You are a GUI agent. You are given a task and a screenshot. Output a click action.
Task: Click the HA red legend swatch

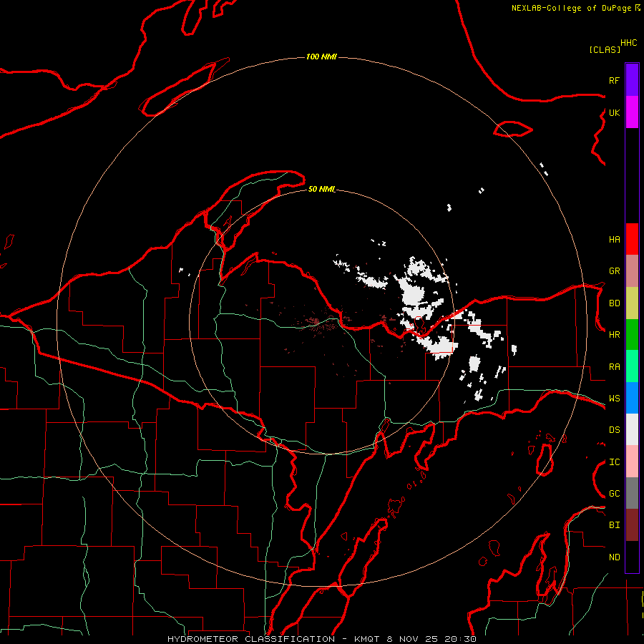coord(632,239)
